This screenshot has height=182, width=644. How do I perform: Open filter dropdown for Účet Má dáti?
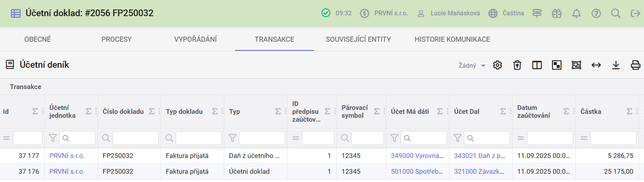click(394, 138)
